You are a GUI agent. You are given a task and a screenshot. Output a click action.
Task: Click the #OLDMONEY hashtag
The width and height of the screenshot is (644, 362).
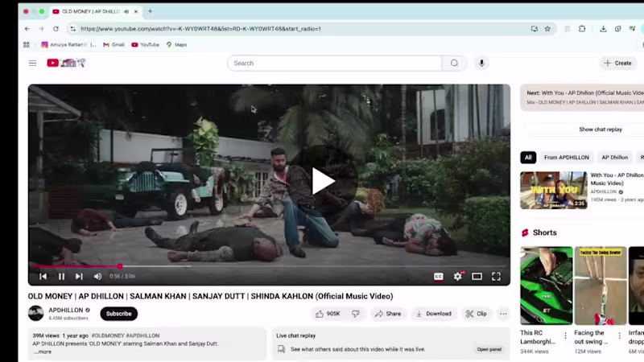coord(106,335)
